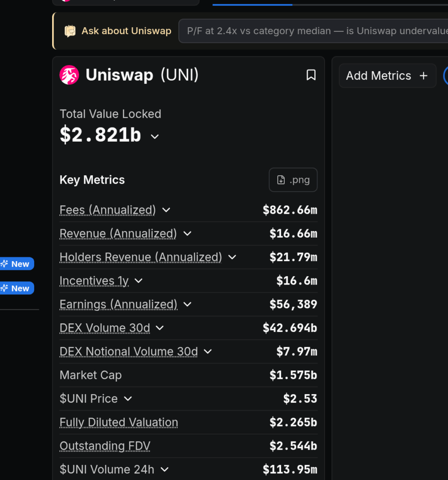The image size is (448, 480).
Task: Expand DEX Volume 30d breakdown
Action: [159, 328]
